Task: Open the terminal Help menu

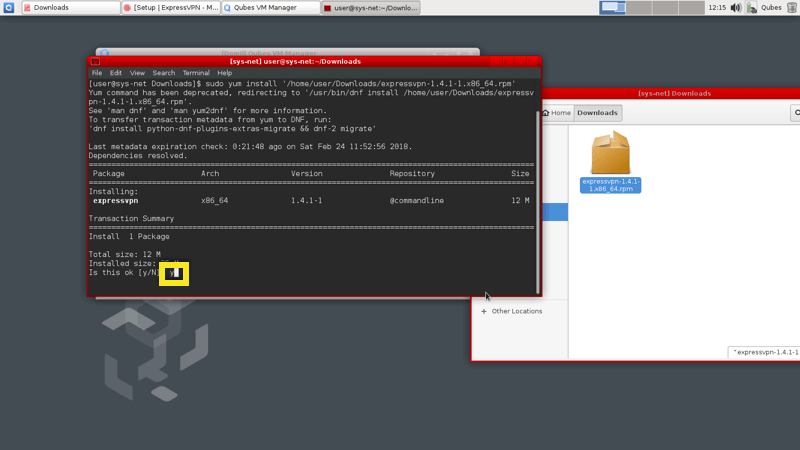Action: point(224,73)
